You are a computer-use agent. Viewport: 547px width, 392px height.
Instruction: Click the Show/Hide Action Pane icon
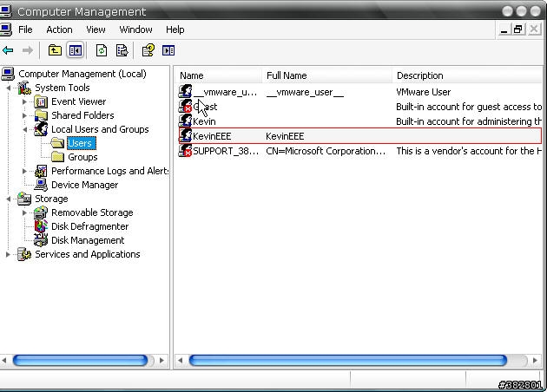(x=168, y=50)
